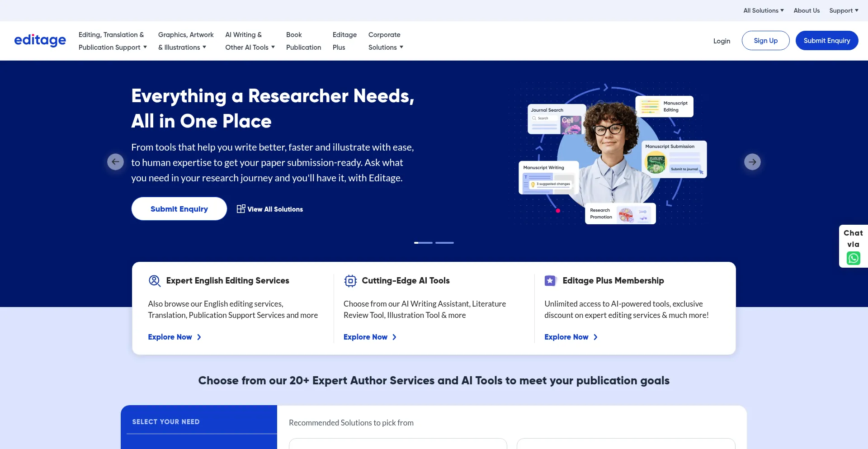
Task: Click the editage logo
Action: pos(40,40)
